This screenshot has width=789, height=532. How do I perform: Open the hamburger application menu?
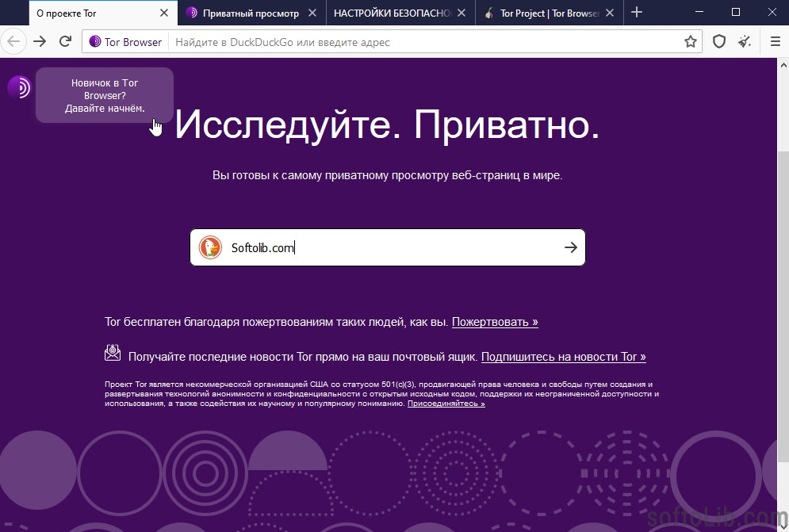point(776,42)
